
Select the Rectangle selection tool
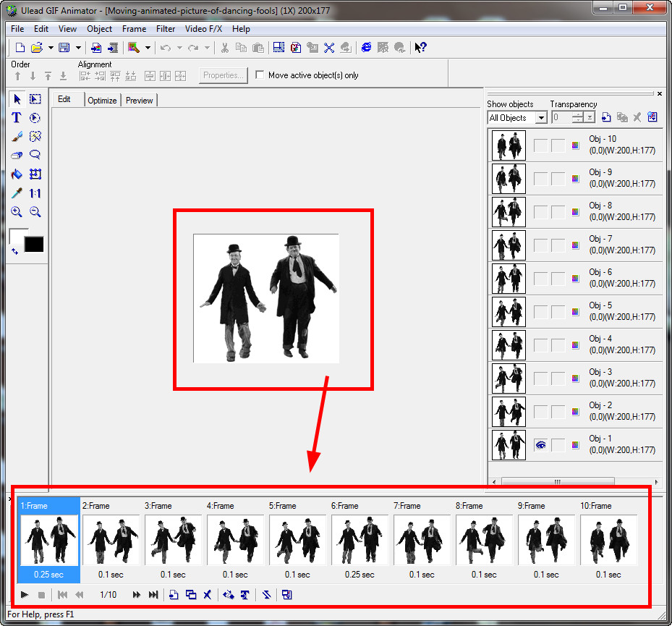coord(35,99)
